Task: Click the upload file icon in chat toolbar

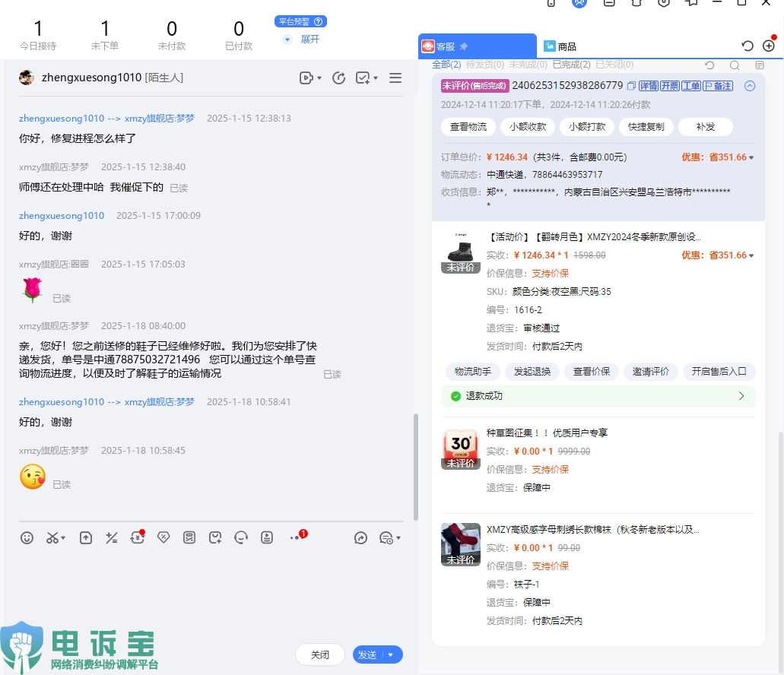Action: point(86,537)
